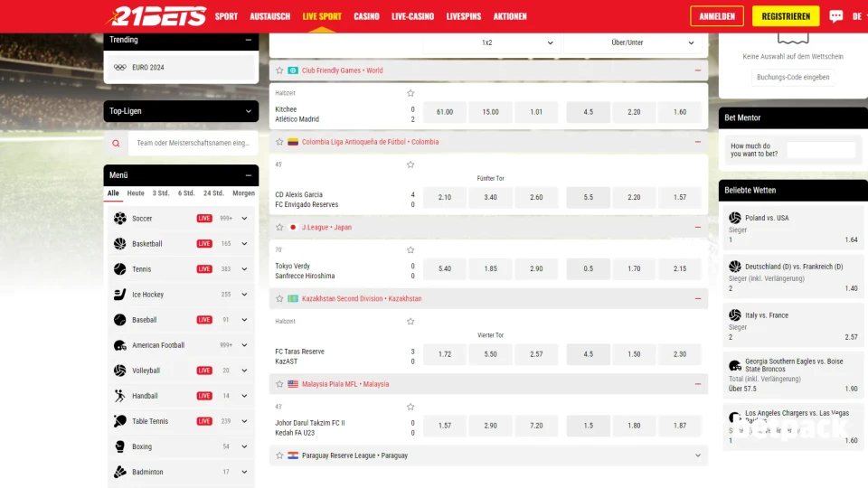Click the ANMELDEN button
Image resolution: width=868 pixels, height=488 pixels.
(x=717, y=16)
